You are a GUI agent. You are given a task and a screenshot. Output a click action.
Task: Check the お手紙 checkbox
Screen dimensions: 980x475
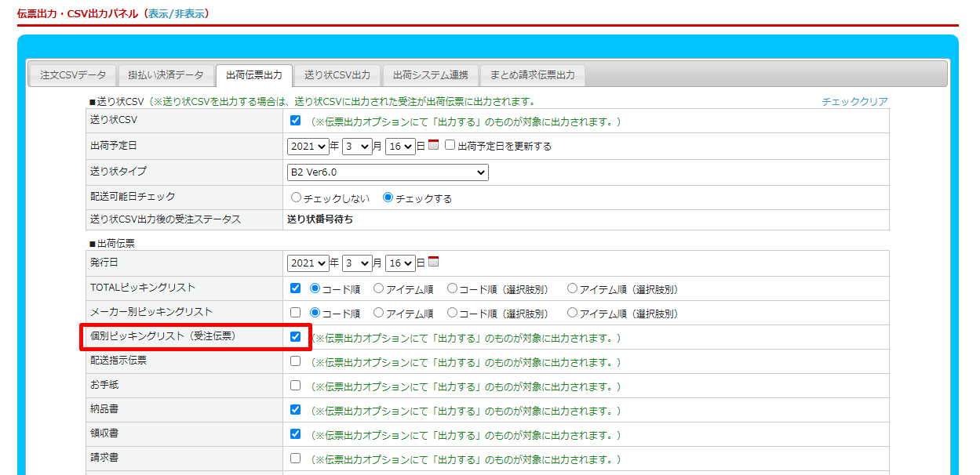click(295, 386)
